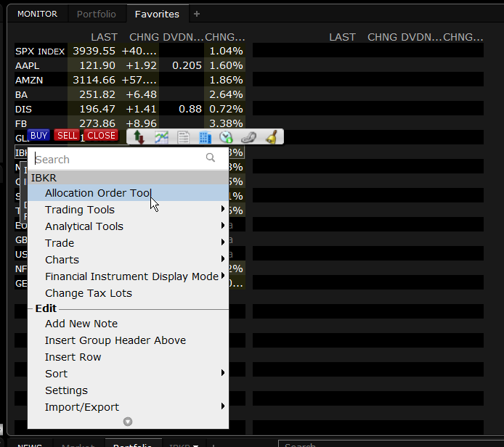Click the right-side LAST column header
The width and height of the screenshot is (504, 447).
342,37
